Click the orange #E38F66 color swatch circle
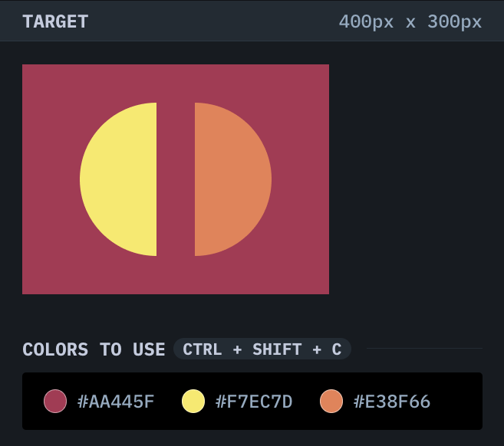The height and width of the screenshot is (446, 504). click(x=331, y=401)
